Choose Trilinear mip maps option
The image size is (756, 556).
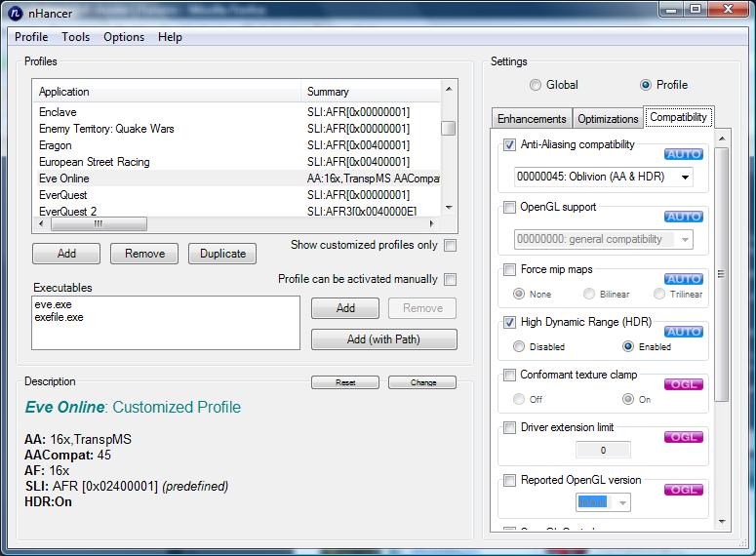click(x=659, y=294)
